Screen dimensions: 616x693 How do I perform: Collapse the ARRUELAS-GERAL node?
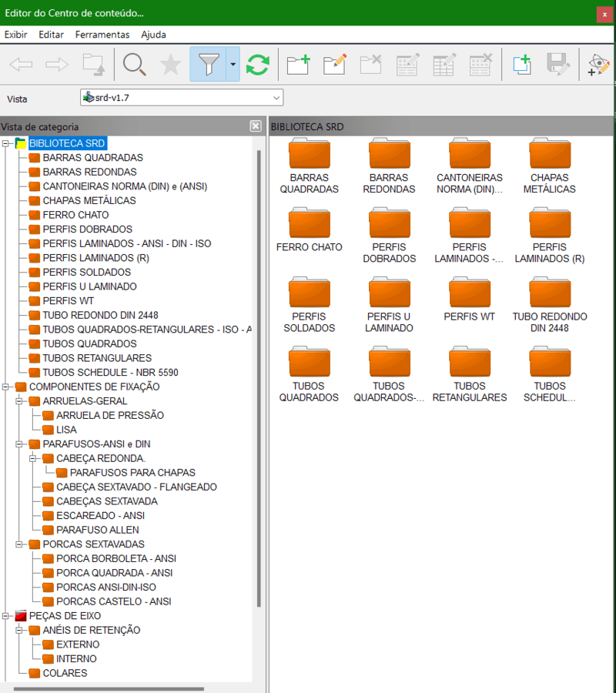[19, 401]
